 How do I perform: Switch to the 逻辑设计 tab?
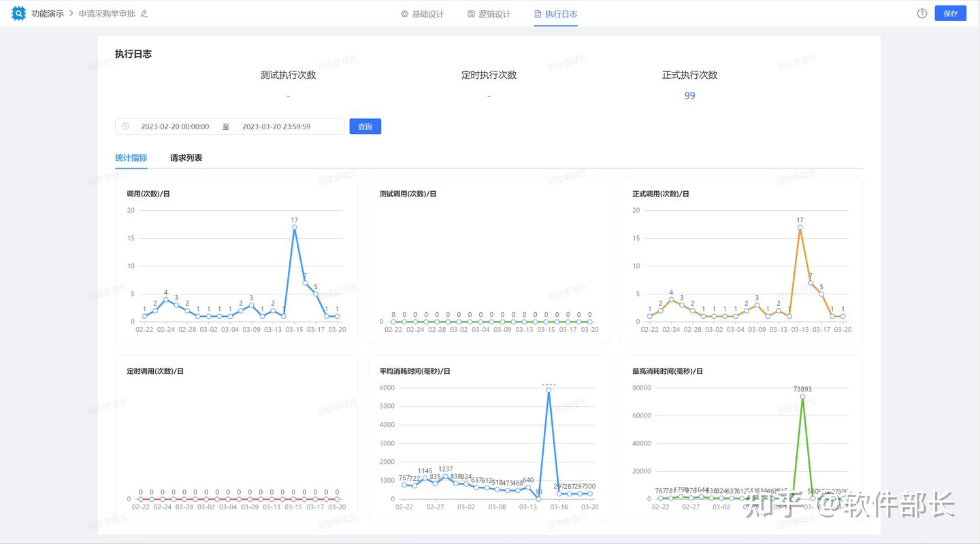[489, 14]
